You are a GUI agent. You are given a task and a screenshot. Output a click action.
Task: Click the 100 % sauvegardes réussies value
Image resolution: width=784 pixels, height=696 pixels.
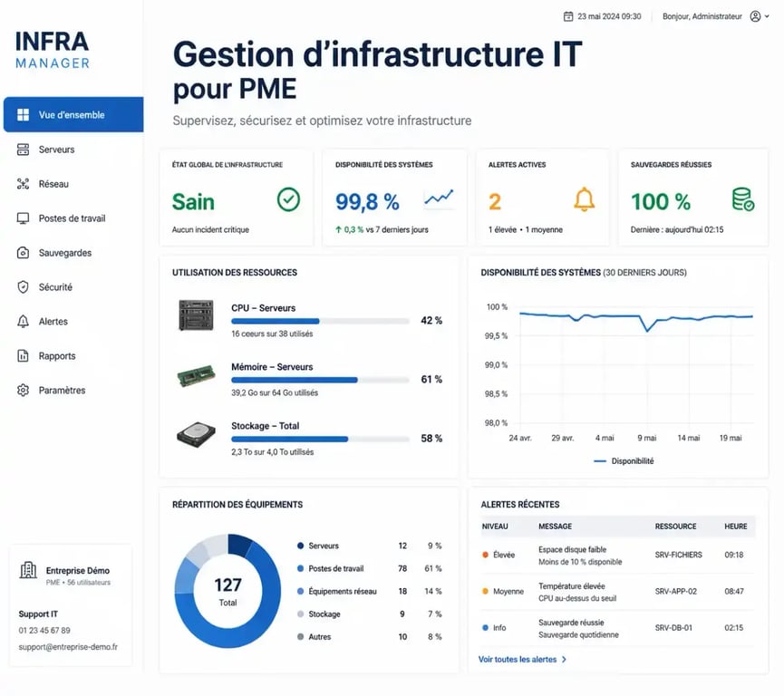pos(661,202)
